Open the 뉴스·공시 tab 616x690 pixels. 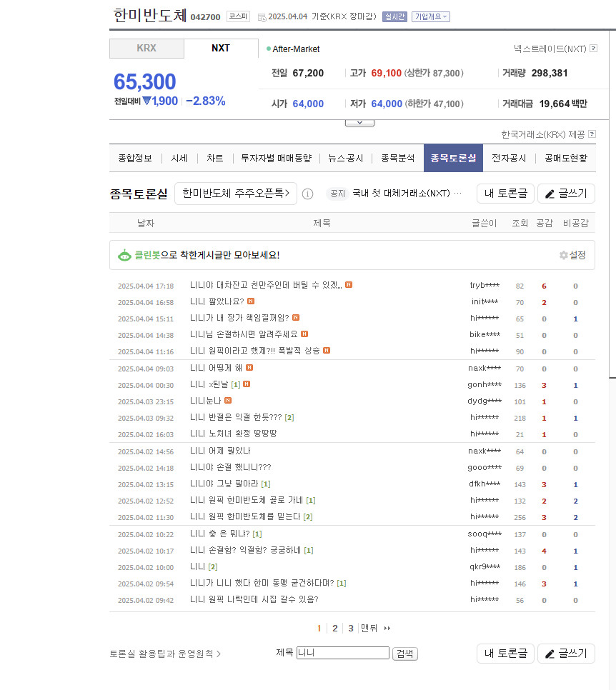tap(346, 158)
